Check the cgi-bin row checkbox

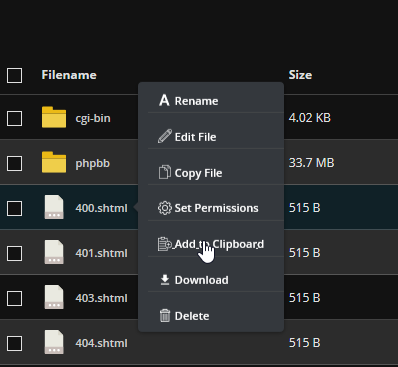[15, 118]
